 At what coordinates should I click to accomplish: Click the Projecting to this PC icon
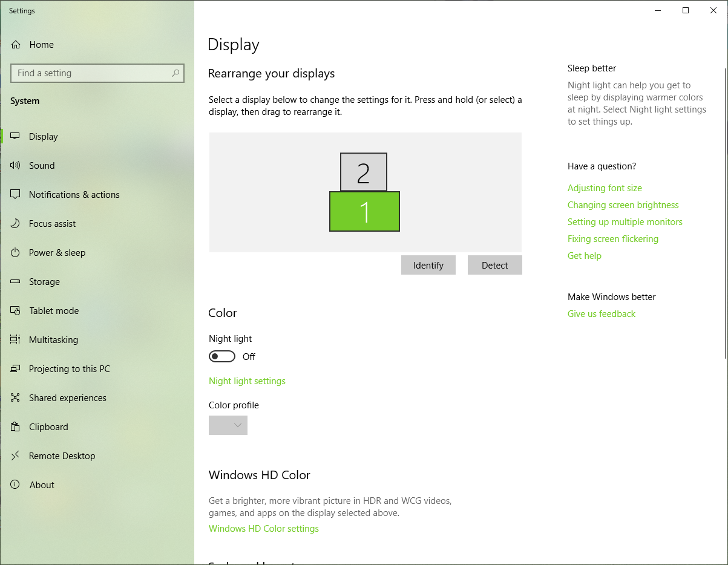(16, 369)
